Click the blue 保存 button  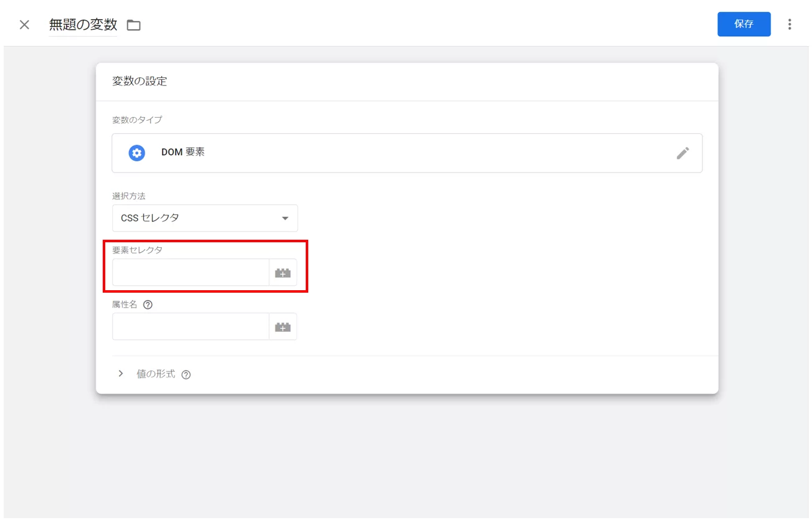[744, 24]
